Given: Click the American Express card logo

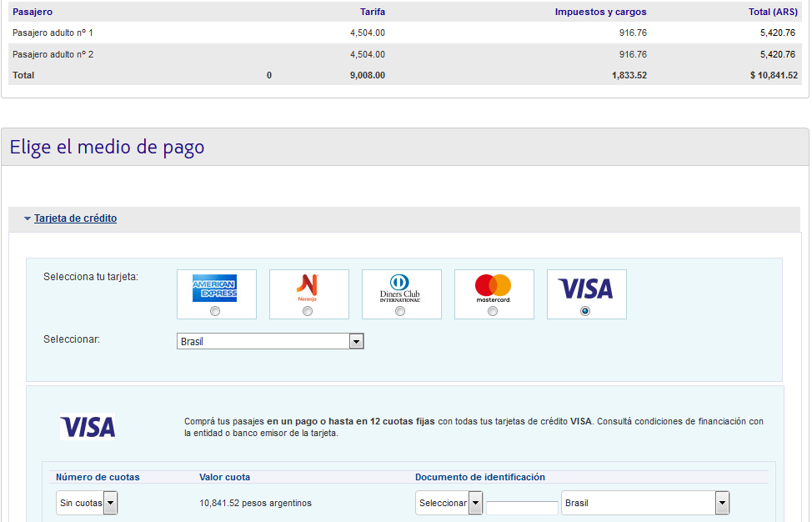Looking at the screenshot, I should point(215,288).
